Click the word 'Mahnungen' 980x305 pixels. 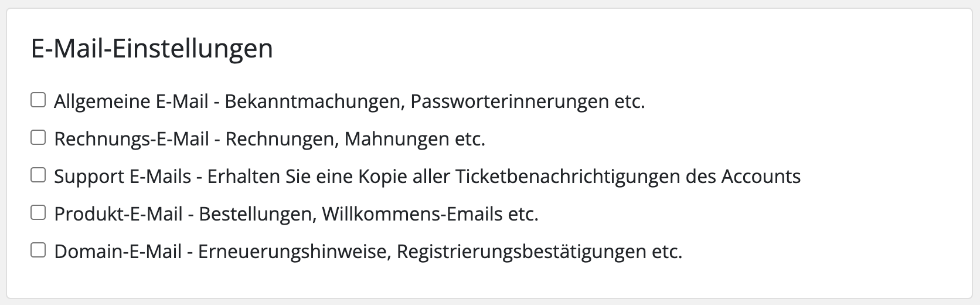pos(397,139)
